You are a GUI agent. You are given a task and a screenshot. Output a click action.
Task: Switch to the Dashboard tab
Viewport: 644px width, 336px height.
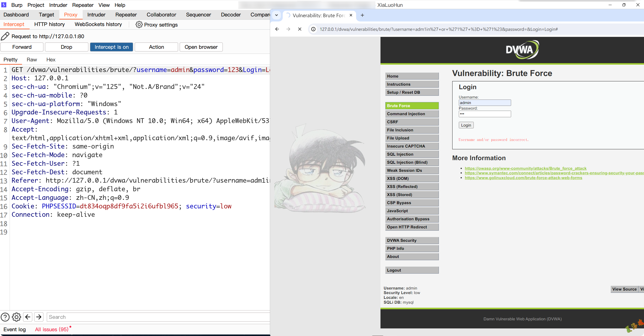16,15
